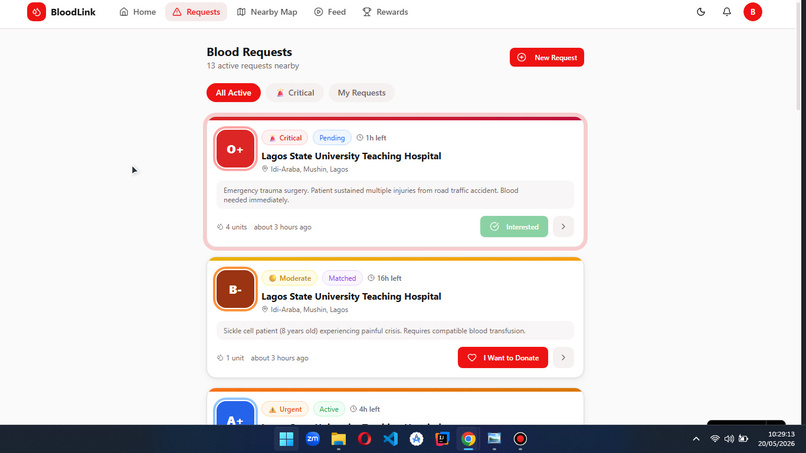Click the 16h left timer text

coord(384,278)
